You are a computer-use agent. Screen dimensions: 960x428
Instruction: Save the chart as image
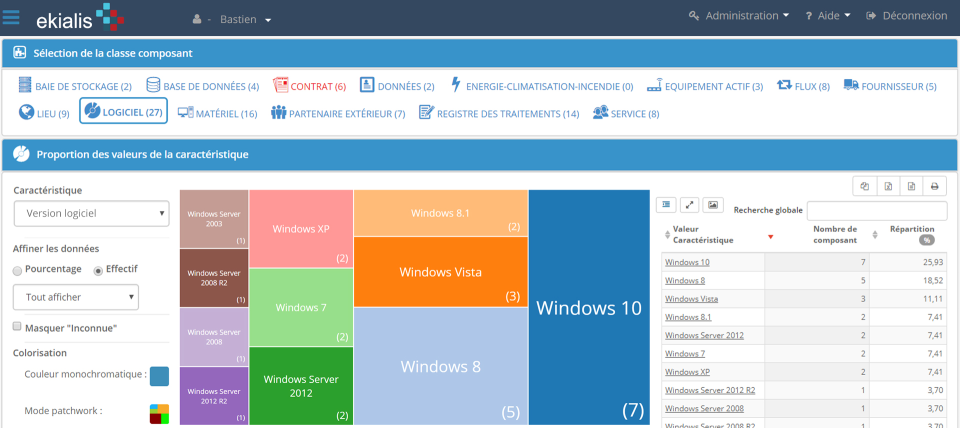tap(713, 205)
